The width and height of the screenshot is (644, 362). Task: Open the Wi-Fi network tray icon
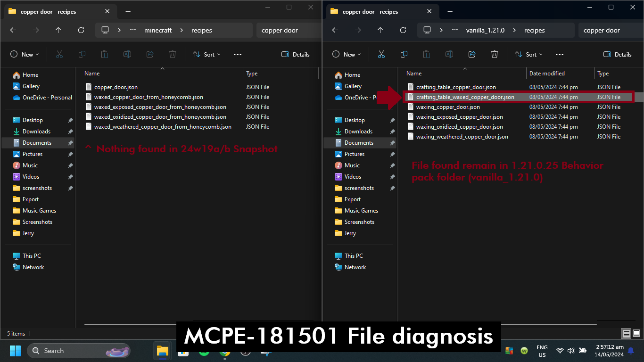(x=560, y=351)
